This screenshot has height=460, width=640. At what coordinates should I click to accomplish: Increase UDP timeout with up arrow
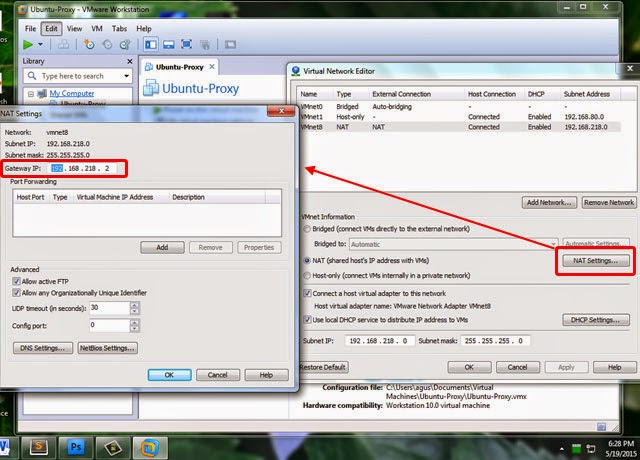[135, 305]
